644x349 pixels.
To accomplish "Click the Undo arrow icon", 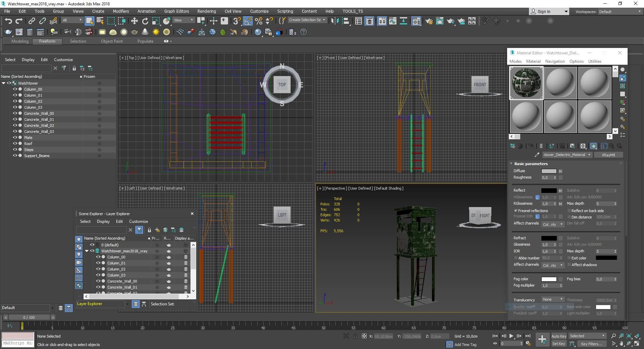I will 8,21.
